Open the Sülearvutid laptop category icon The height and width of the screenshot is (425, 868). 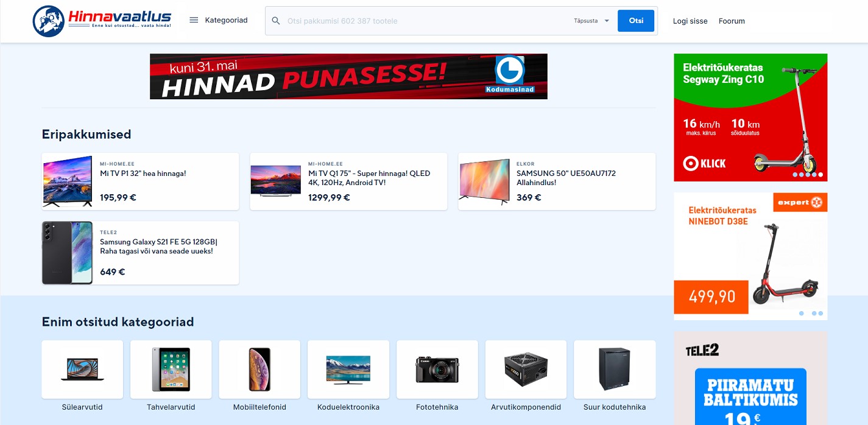tap(82, 369)
